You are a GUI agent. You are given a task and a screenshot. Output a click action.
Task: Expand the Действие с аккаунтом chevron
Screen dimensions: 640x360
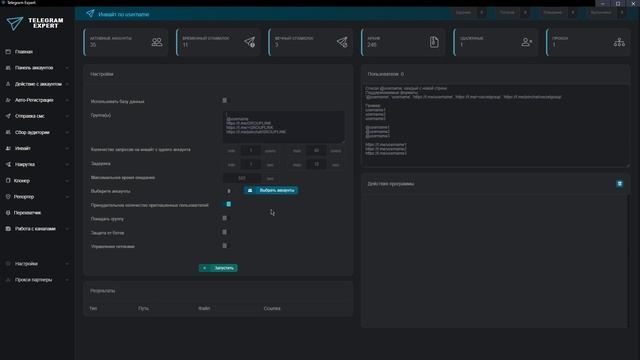[67, 84]
